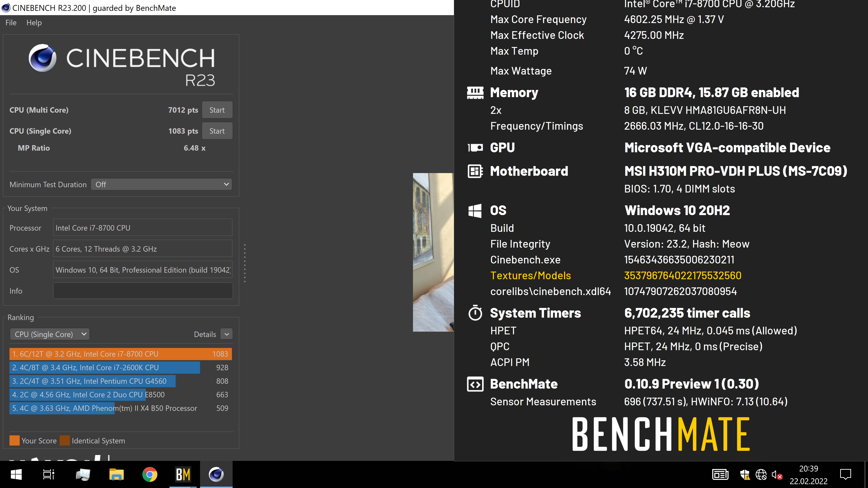
Task: Click the Your Score orange swatch
Action: point(14,441)
